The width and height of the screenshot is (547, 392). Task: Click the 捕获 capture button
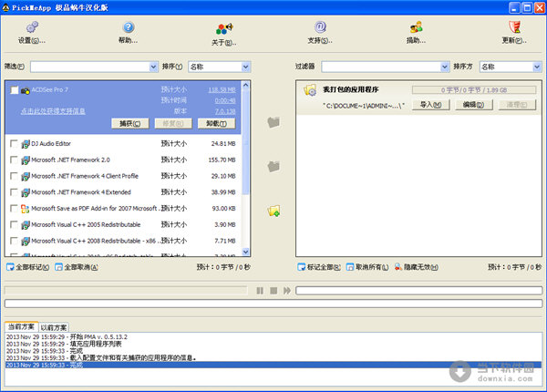pyautogui.click(x=130, y=123)
